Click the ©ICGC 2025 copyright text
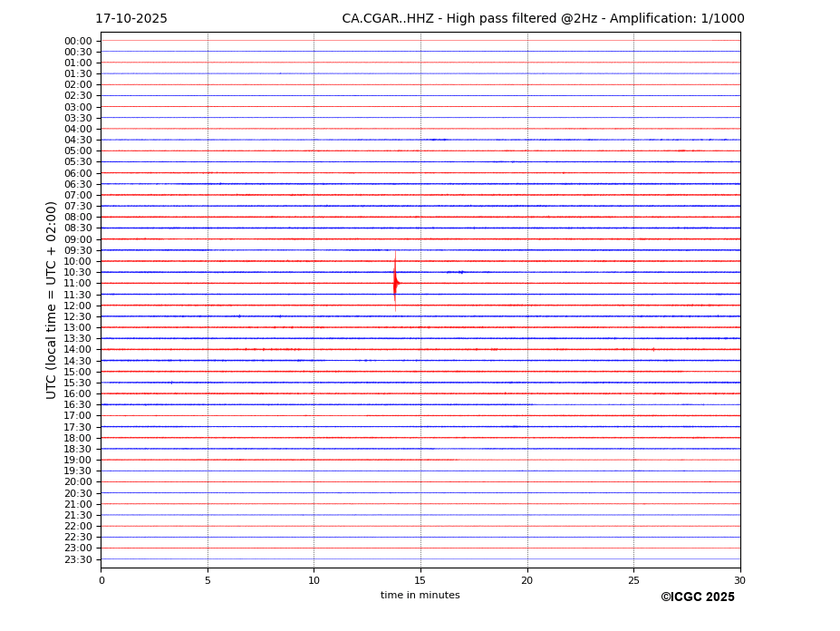The width and height of the screenshot is (840, 631). point(697,597)
